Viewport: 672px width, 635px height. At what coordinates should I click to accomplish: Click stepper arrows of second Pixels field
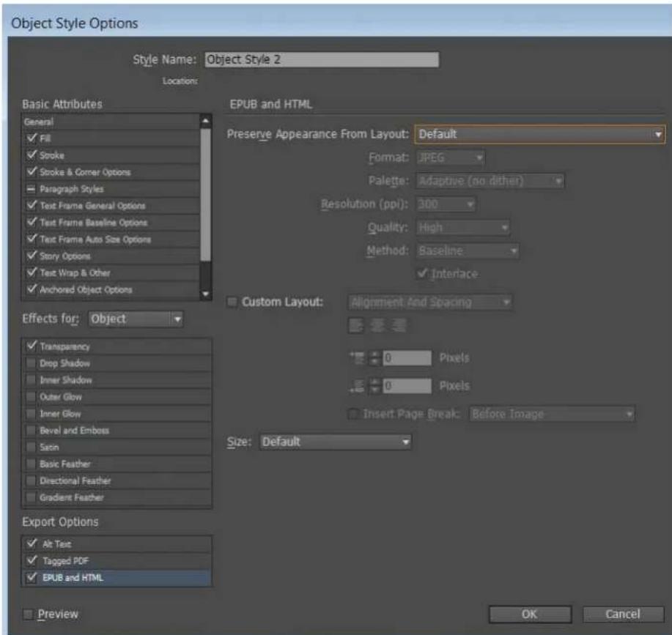pyautogui.click(x=375, y=386)
